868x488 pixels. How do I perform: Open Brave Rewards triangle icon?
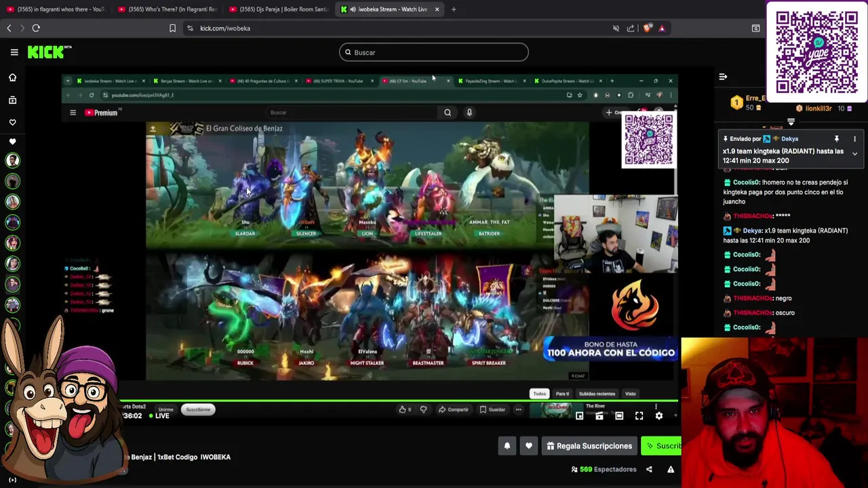[x=662, y=28]
